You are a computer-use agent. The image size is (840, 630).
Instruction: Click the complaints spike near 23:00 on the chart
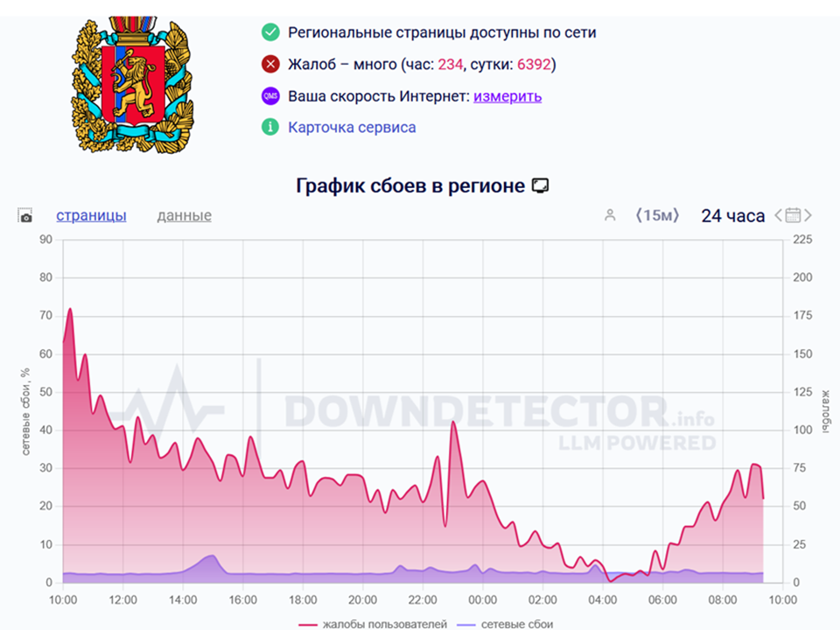point(453,422)
